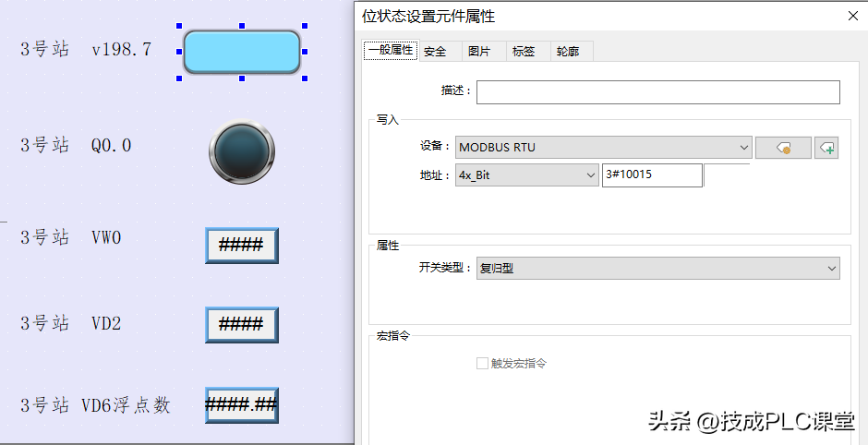
Task: Open the 图片 tab
Action: click(479, 52)
